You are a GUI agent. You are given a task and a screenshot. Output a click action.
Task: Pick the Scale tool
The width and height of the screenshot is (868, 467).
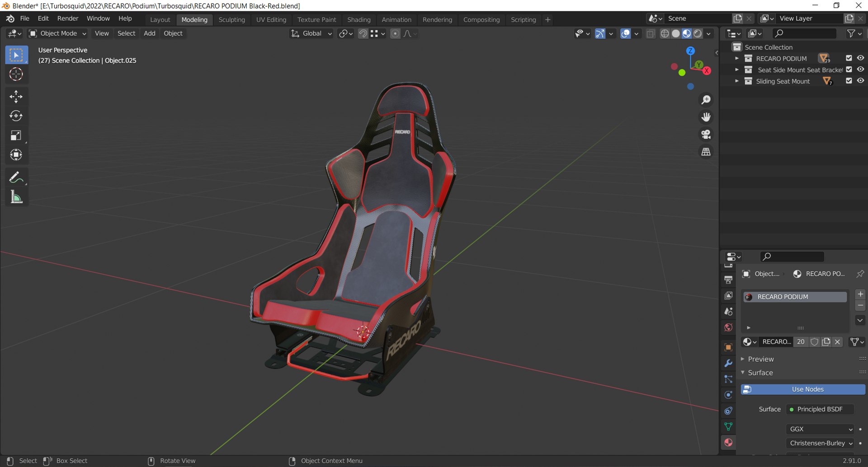[x=16, y=135]
